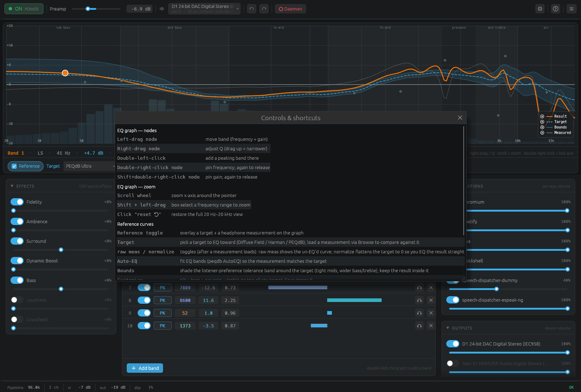Toggle Measured curve in graph legend
Viewport: 581px width, 392px height.
pyautogui.click(x=542, y=133)
